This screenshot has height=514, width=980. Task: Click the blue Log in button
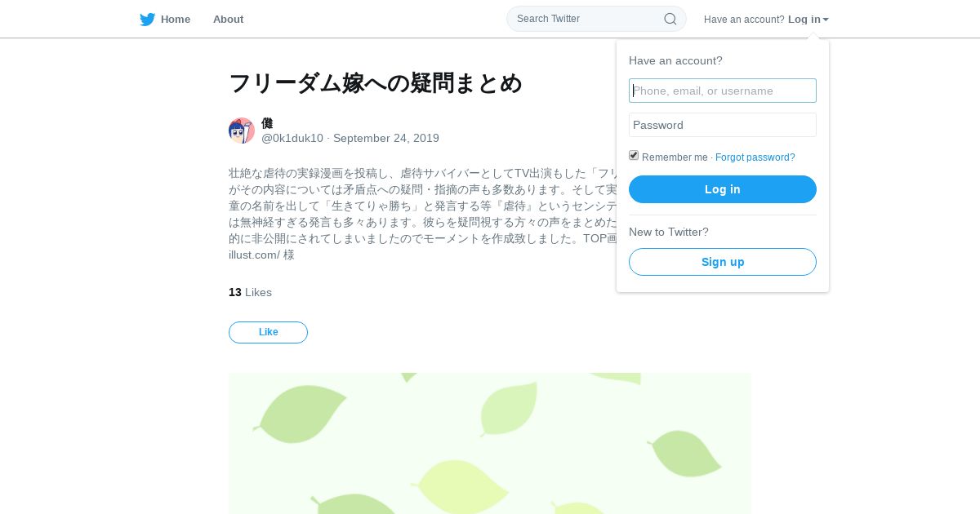723,189
